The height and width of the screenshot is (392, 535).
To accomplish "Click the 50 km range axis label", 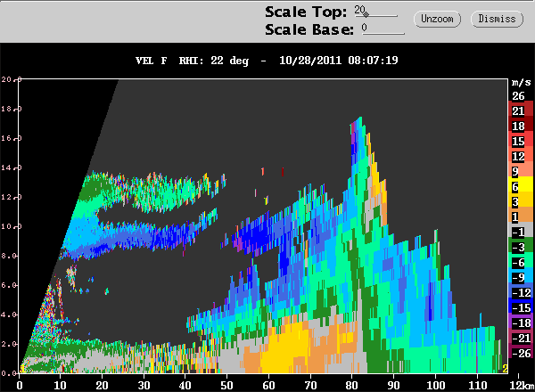I will click(226, 386).
